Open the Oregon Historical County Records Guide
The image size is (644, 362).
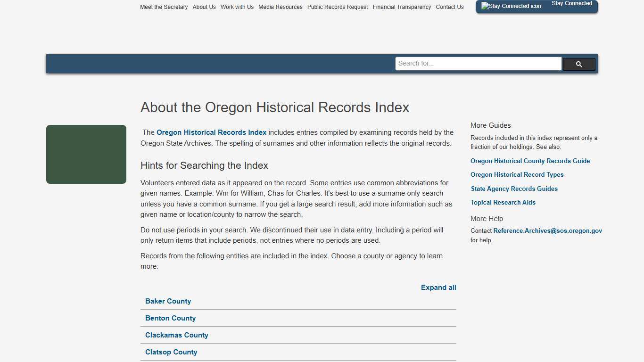530,161
